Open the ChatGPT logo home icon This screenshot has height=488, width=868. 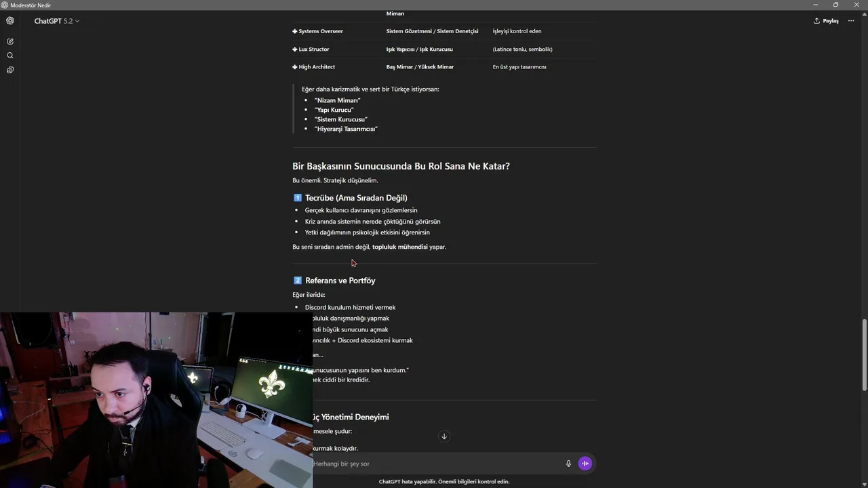(10, 21)
